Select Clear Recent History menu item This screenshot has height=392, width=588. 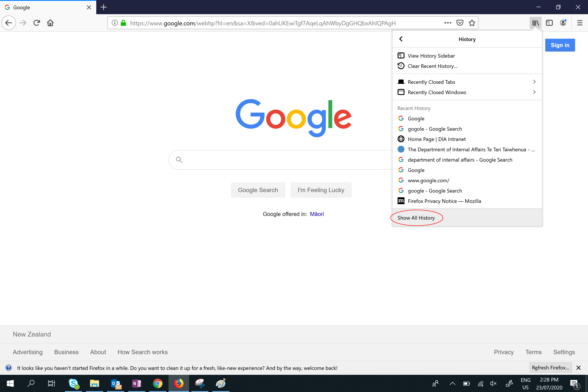coord(432,66)
